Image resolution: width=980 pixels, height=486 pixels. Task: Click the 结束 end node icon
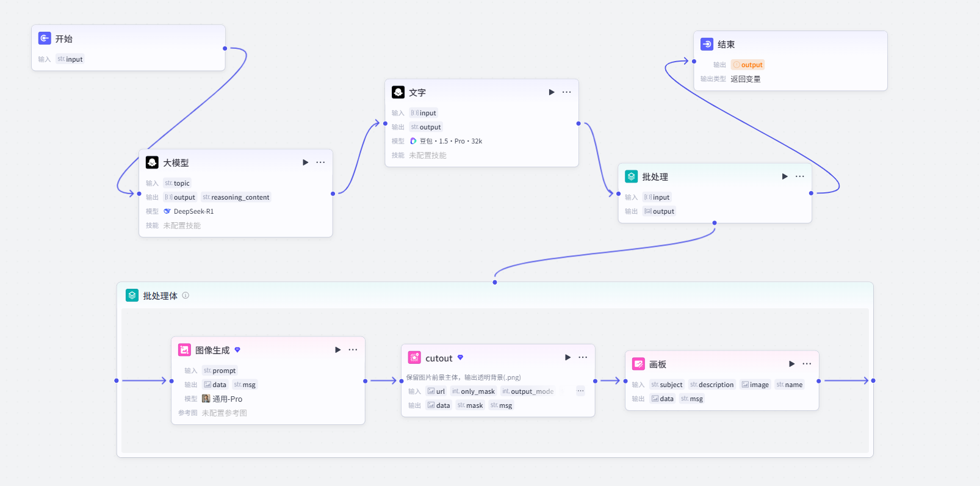click(707, 44)
